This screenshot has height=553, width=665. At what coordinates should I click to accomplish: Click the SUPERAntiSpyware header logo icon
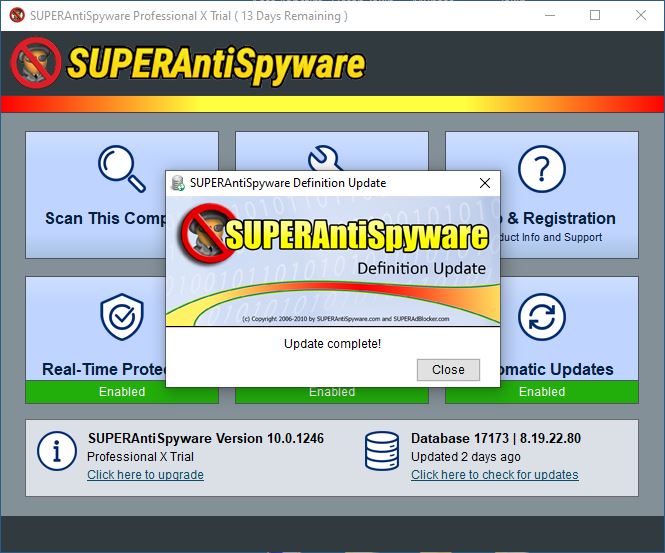tap(36, 63)
